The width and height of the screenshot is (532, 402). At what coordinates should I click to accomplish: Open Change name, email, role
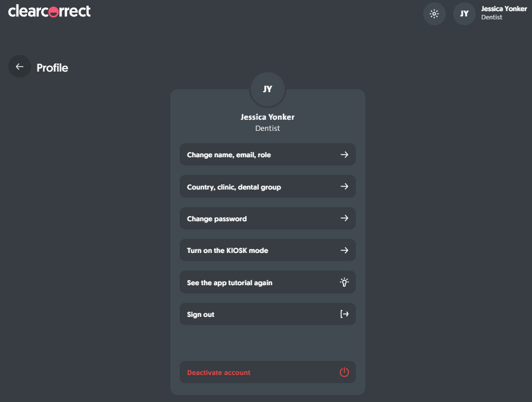pyautogui.click(x=229, y=155)
